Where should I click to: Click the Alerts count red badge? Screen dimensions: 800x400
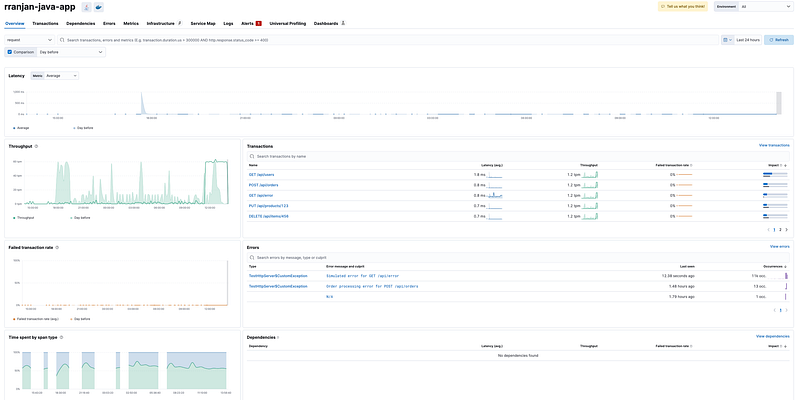pos(259,23)
